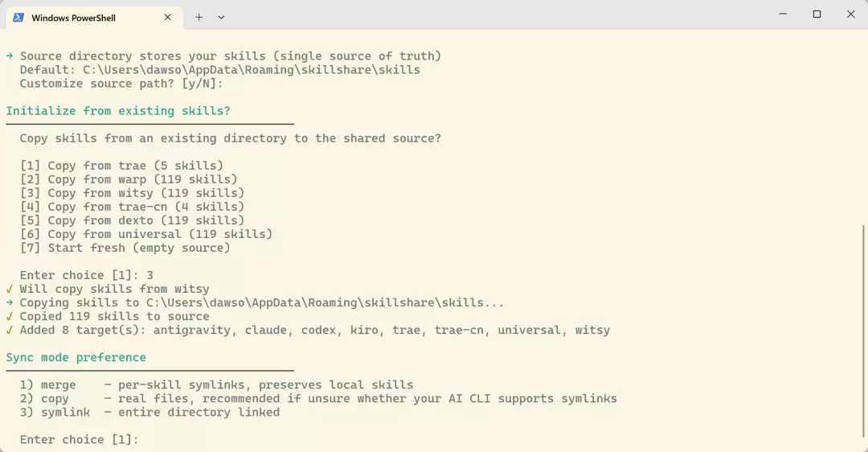
Task: Click the 'Enter choice [1]:' prompt line at the bottom
Action: click(x=79, y=440)
